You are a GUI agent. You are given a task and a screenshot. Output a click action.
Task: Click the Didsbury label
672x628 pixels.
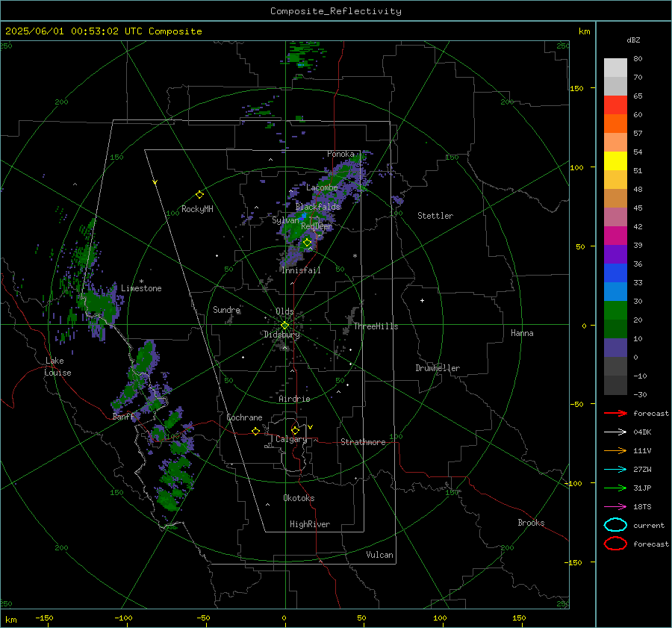281,335
